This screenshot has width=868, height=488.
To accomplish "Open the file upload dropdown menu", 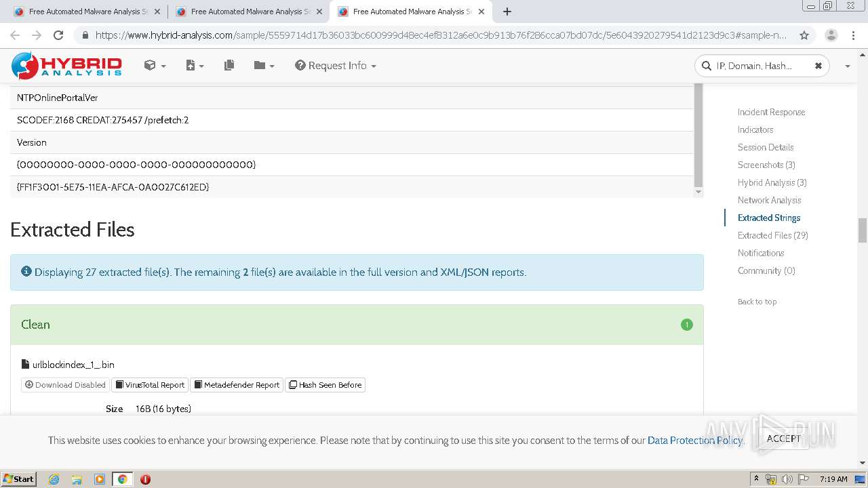I will 195,66.
